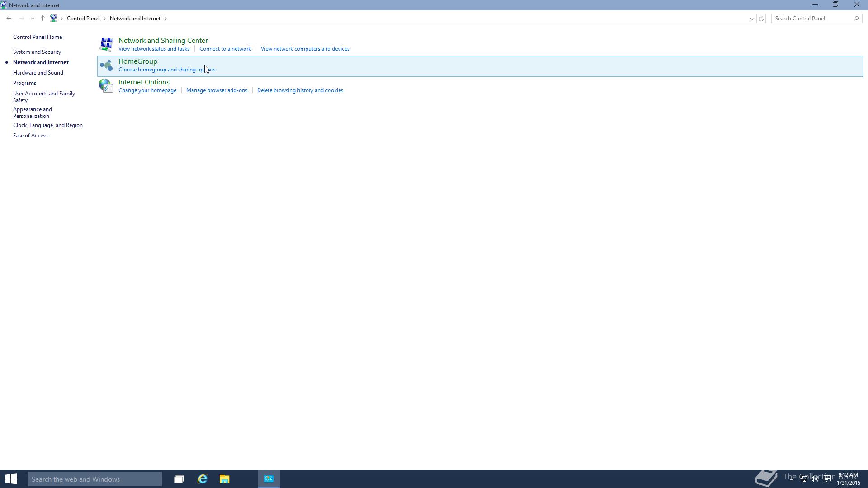Viewport: 868px width, 488px height.
Task: Refresh the Control Panel address bar
Action: (761, 19)
